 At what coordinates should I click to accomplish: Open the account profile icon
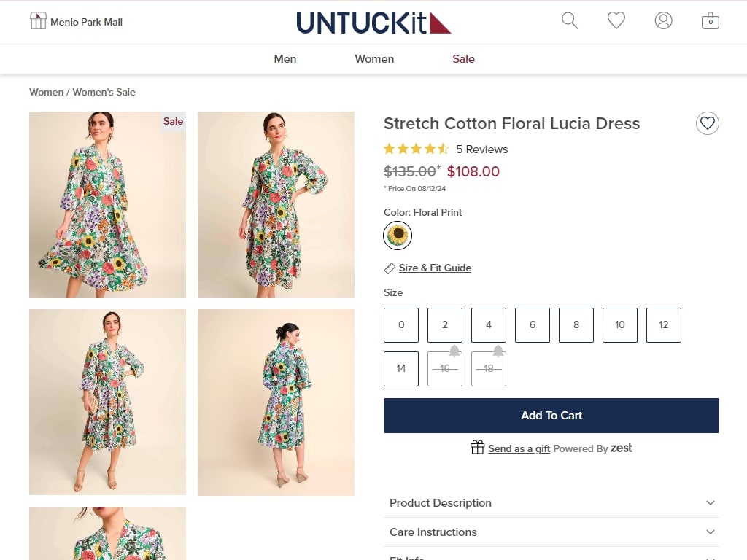663,20
